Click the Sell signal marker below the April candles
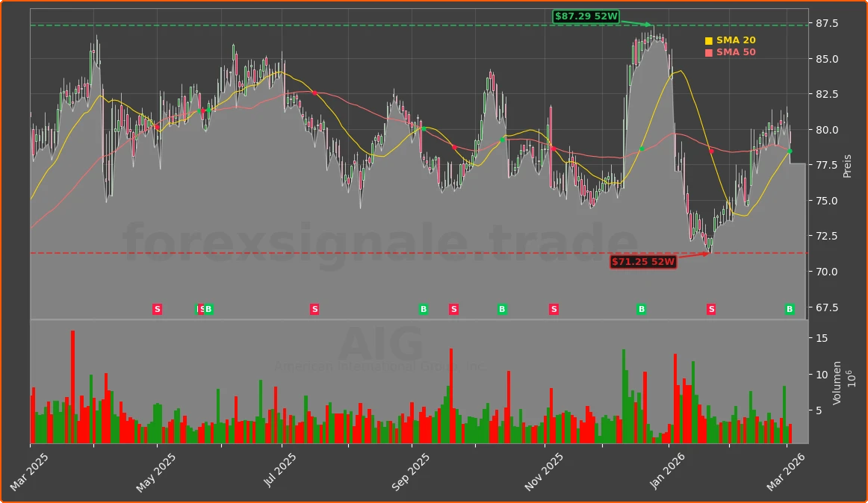Image resolution: width=868 pixels, height=503 pixels. pos(157,308)
